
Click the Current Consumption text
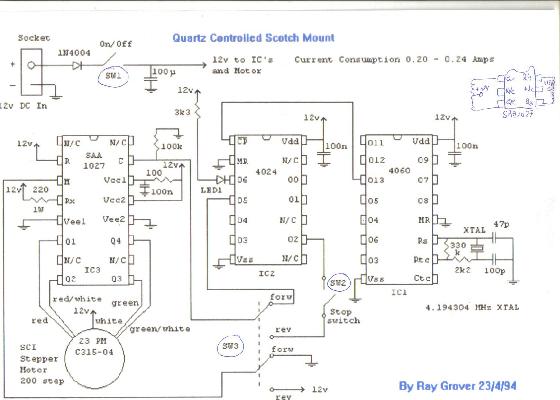[394, 59]
